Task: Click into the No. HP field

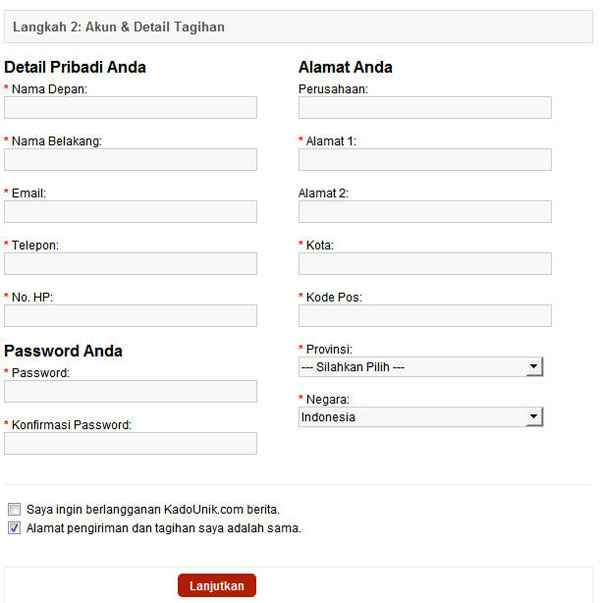Action: pos(130,316)
